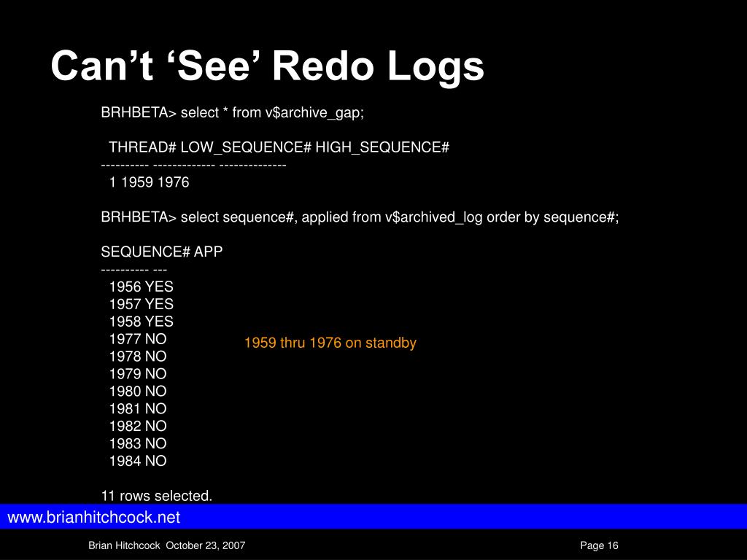Click the 'Page 16' footer label
Image resolution: width=747 pixels, height=560 pixels.
click(599, 545)
